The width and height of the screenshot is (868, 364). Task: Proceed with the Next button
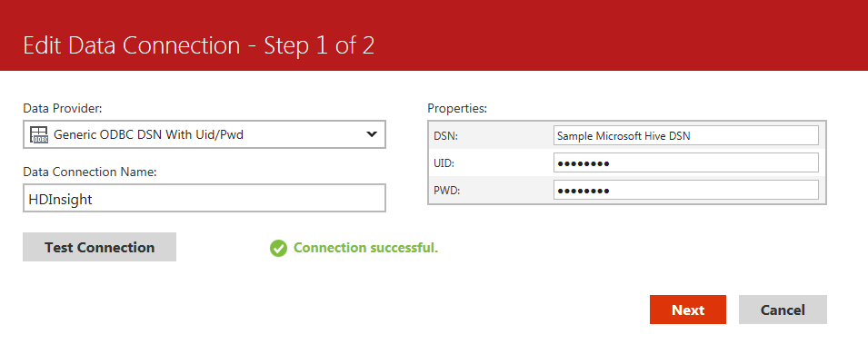coord(688,310)
